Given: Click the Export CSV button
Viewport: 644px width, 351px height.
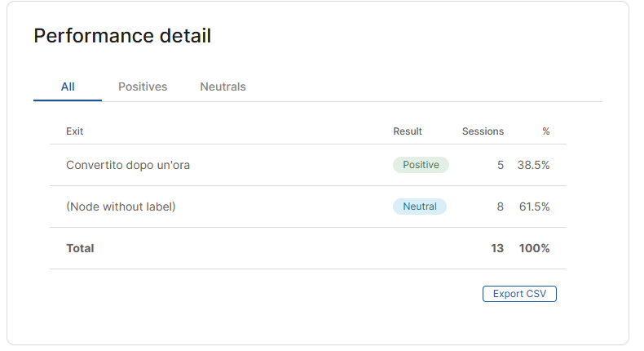Looking at the screenshot, I should [x=519, y=294].
